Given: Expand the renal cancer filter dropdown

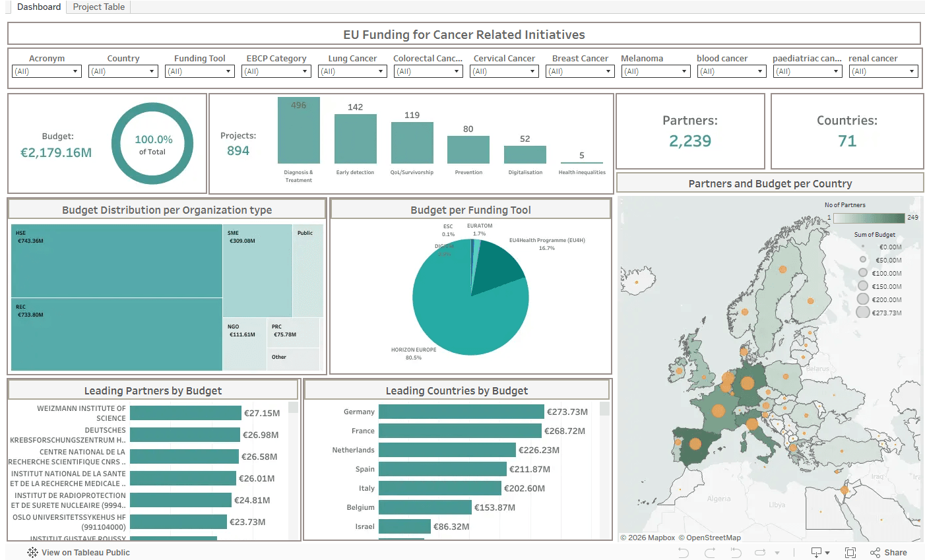Looking at the screenshot, I should (x=883, y=71).
